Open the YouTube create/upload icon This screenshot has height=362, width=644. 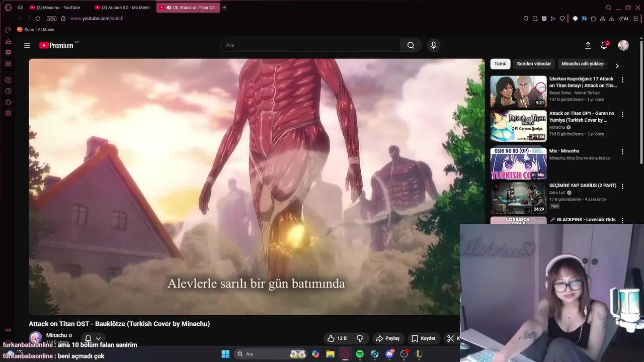click(x=588, y=45)
